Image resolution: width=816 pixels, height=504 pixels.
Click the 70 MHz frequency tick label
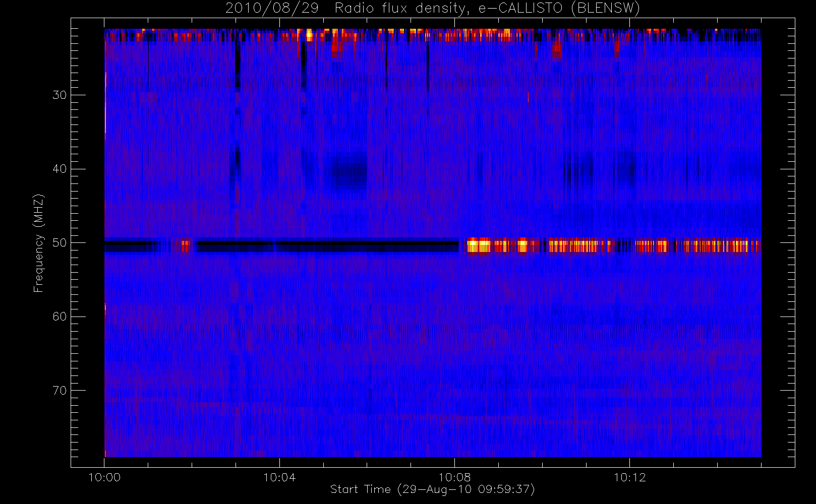[x=60, y=391]
